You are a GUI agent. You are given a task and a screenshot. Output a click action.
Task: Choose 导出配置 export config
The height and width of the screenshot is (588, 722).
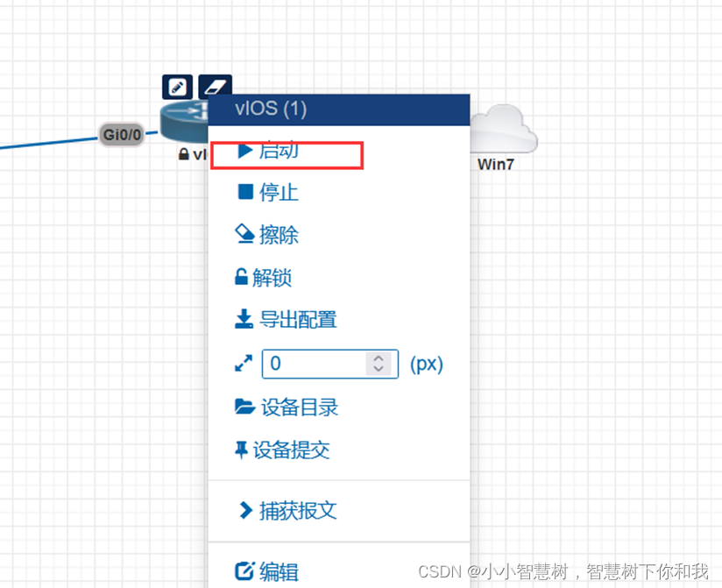(286, 320)
